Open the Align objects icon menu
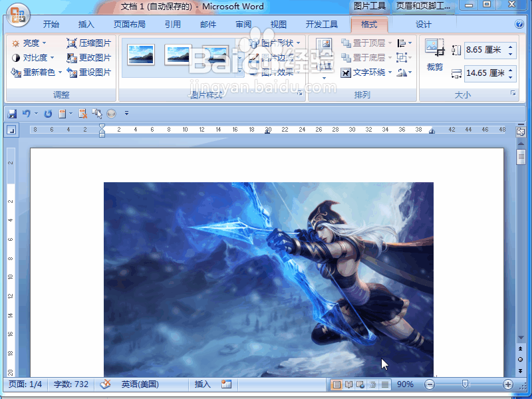 pos(404,43)
